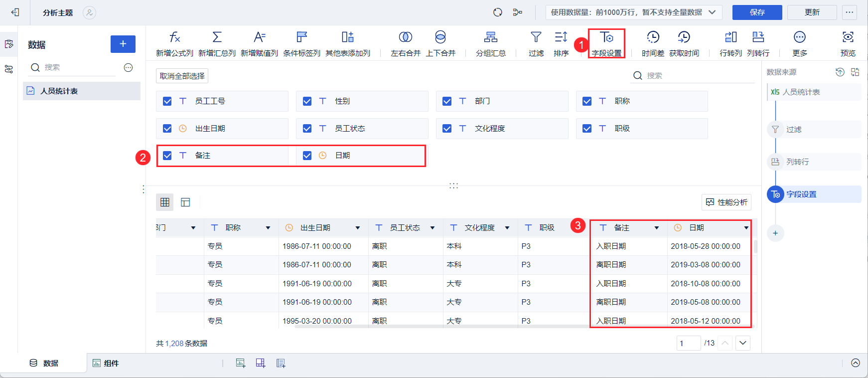Screen dimensions: 868x378
Task: Select the 过滤 step in the right panel
Action: [814, 130]
